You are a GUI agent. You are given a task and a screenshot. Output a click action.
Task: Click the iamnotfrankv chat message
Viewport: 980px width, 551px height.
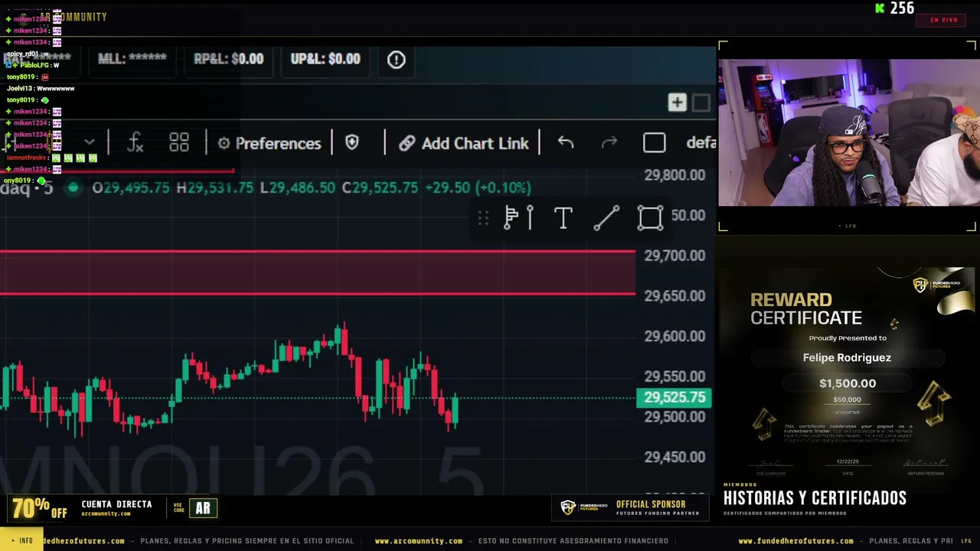[x=52, y=158]
